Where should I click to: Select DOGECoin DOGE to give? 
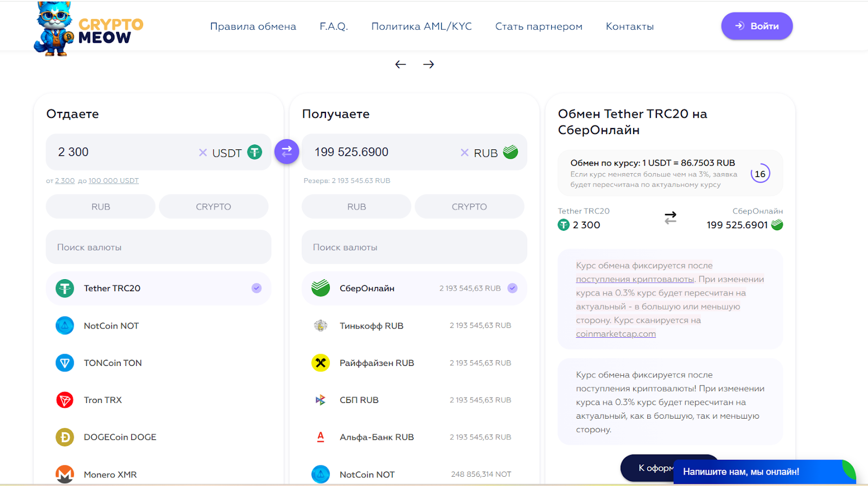click(x=158, y=437)
